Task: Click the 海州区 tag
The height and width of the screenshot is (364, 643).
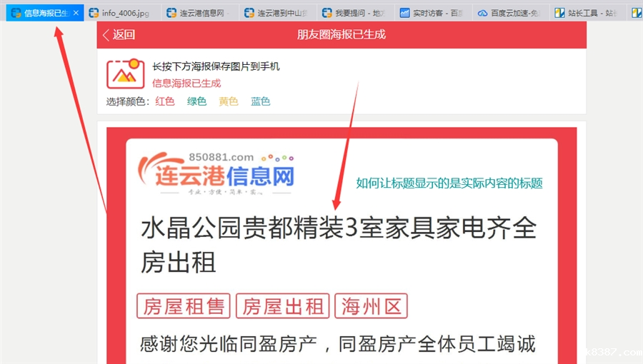Action: [371, 306]
